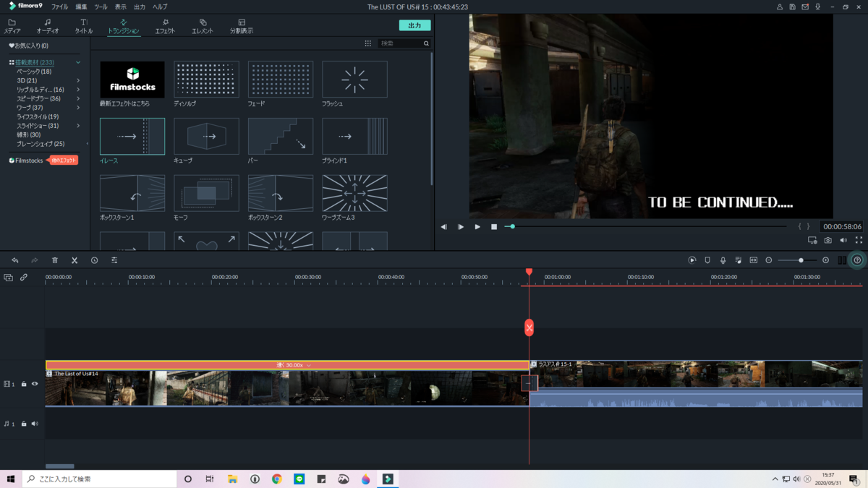
Task: Enter fullscreen preview mode
Action: (x=859, y=240)
